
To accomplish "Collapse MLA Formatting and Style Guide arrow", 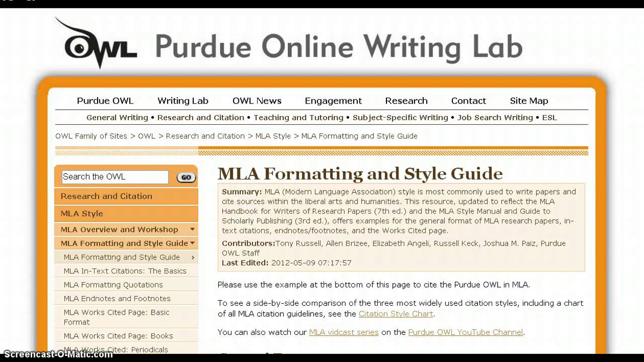I will click(x=192, y=243).
